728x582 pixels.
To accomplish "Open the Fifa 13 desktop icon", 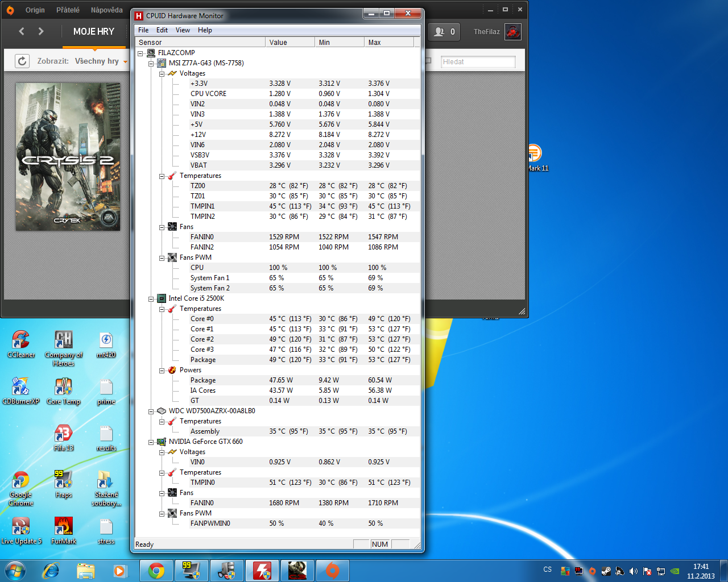I will point(64,438).
